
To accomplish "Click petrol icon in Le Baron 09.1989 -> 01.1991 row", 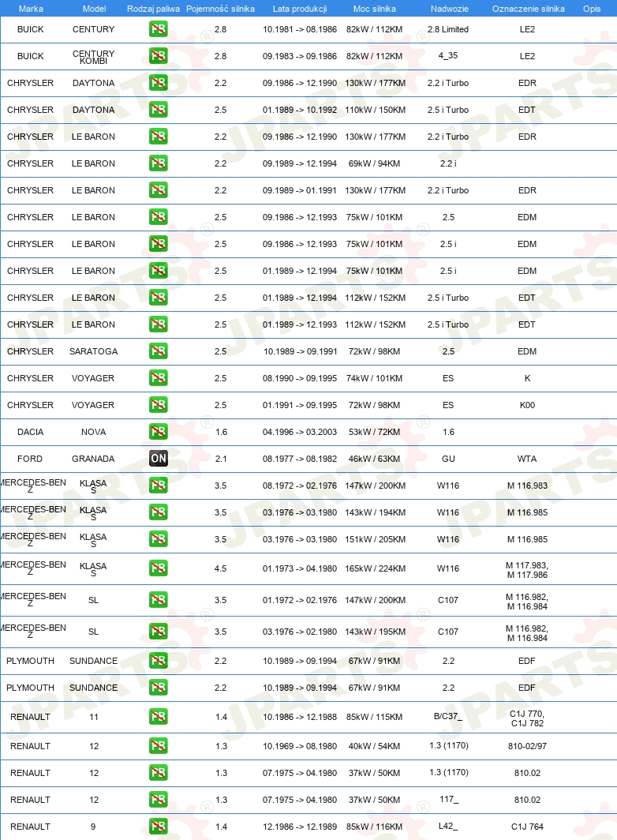I will coord(158,189).
